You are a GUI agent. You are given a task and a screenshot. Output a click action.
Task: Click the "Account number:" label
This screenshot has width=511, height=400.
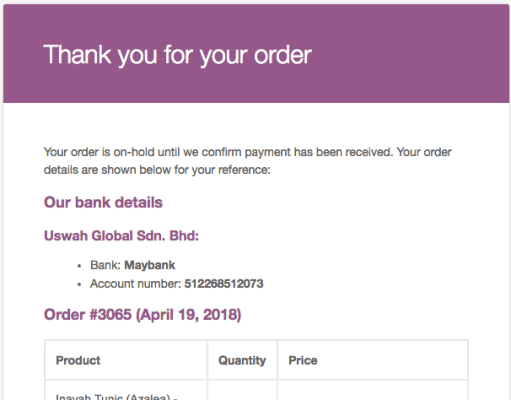135,284
